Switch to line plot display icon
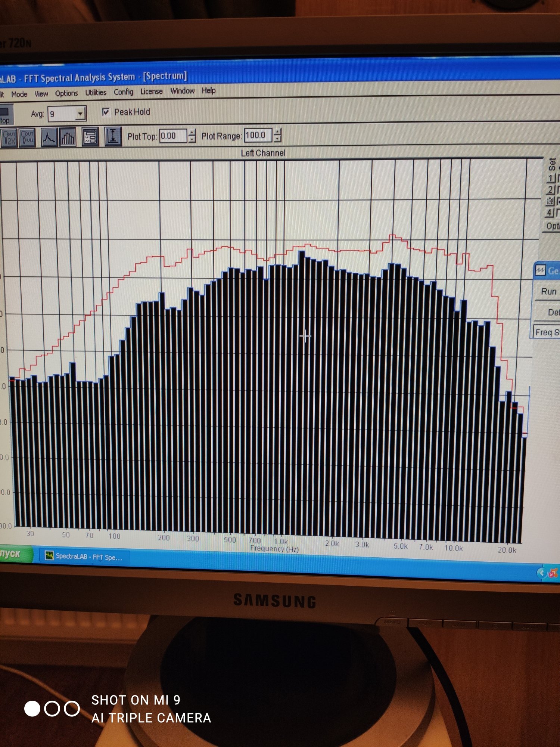This screenshot has height=747, width=560. coord(49,137)
